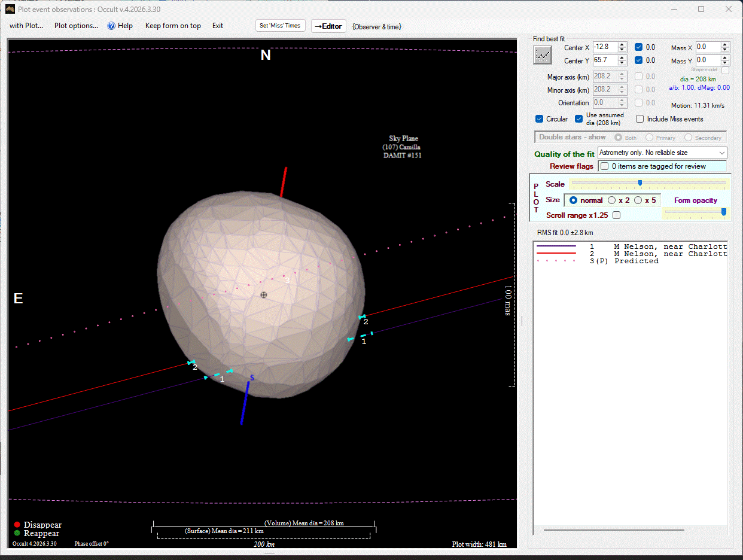Image resolution: width=743 pixels, height=560 pixels.
Task: Click the Center X input field
Action: pyautogui.click(x=605, y=47)
